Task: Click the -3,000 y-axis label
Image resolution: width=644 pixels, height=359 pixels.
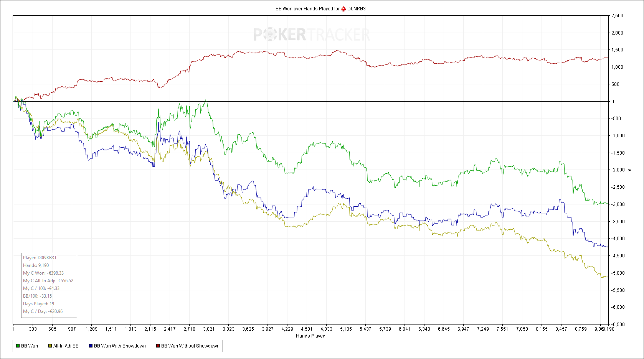Action: tap(618, 204)
